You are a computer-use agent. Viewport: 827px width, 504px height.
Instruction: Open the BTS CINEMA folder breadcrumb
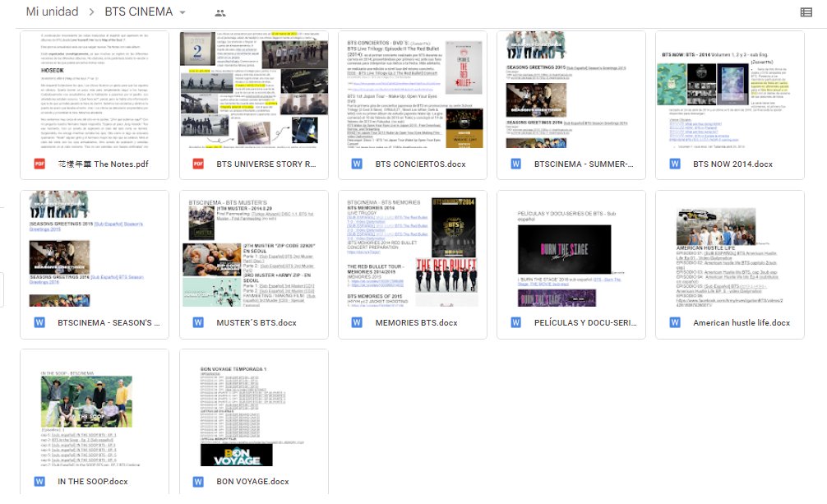(139, 12)
